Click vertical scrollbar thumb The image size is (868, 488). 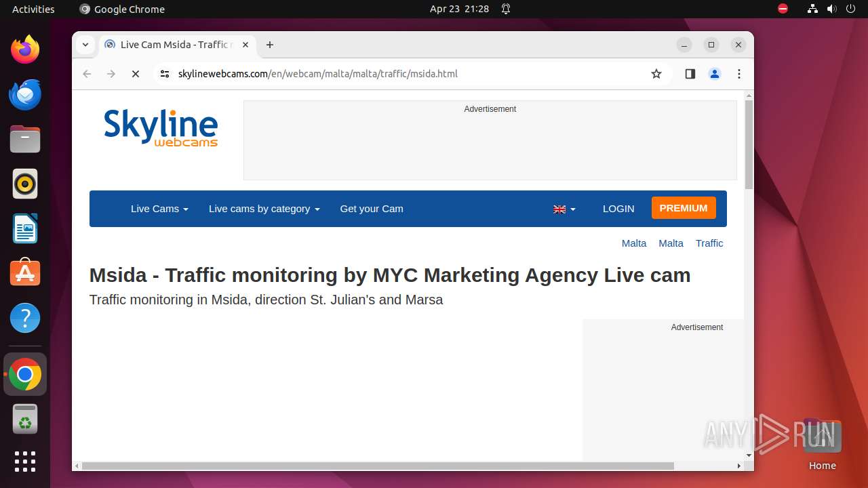[x=749, y=144]
